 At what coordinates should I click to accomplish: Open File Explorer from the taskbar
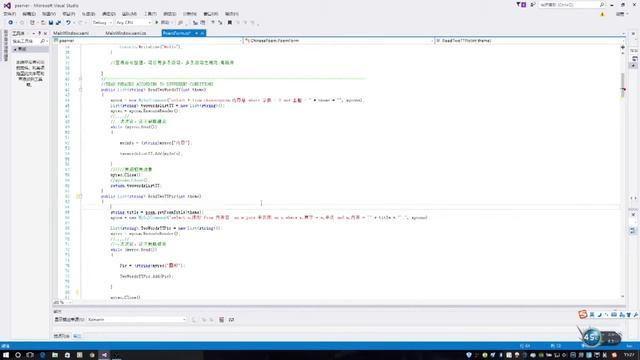[x=55, y=355]
